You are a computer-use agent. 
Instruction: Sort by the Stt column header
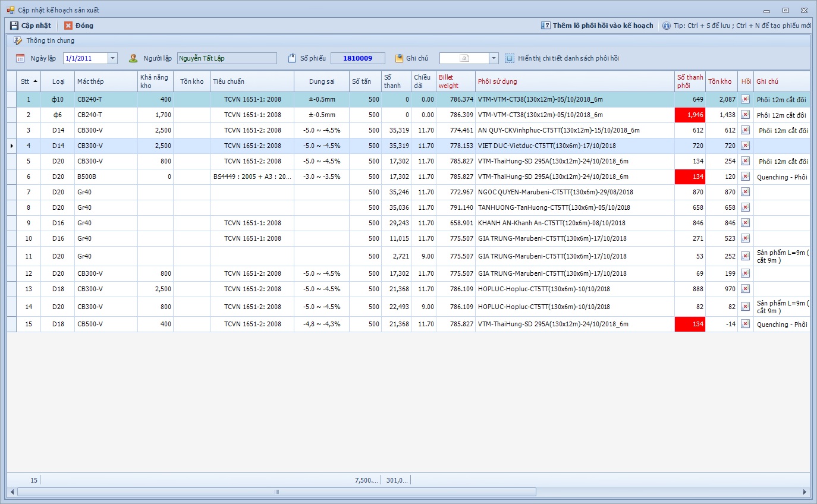pos(28,81)
